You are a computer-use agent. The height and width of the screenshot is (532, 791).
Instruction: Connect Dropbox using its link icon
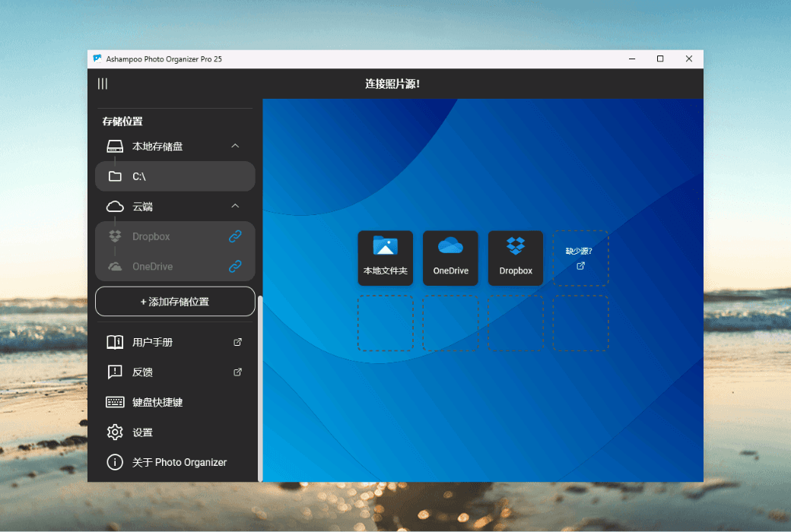coord(235,236)
